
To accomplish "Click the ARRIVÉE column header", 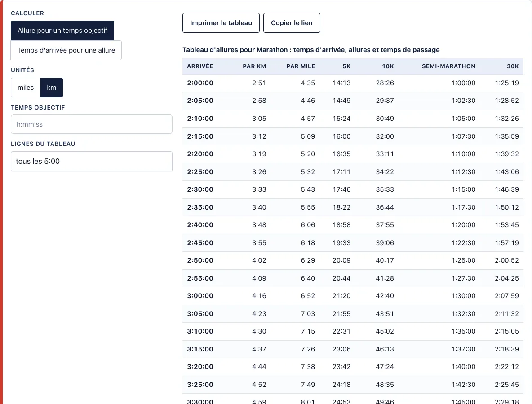I will [x=200, y=66].
